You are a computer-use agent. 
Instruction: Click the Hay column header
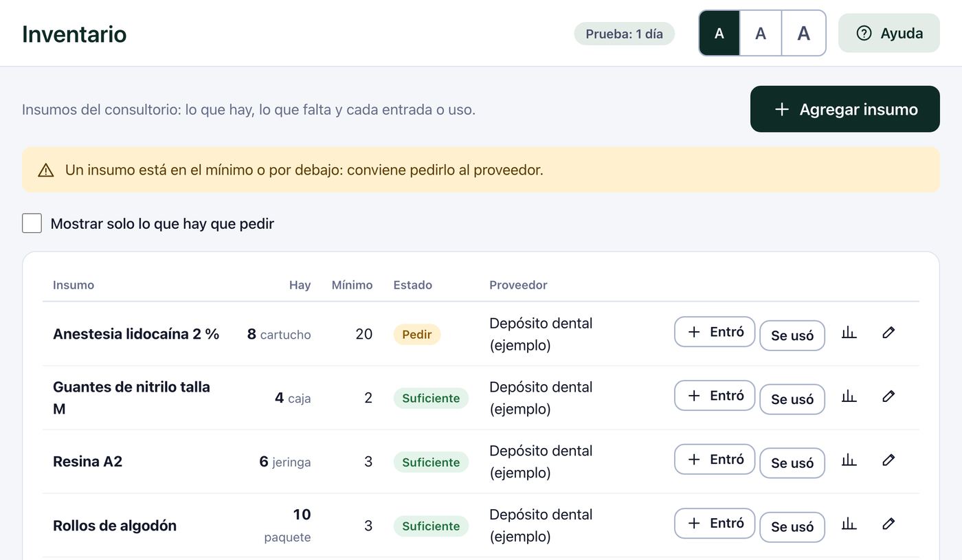300,285
